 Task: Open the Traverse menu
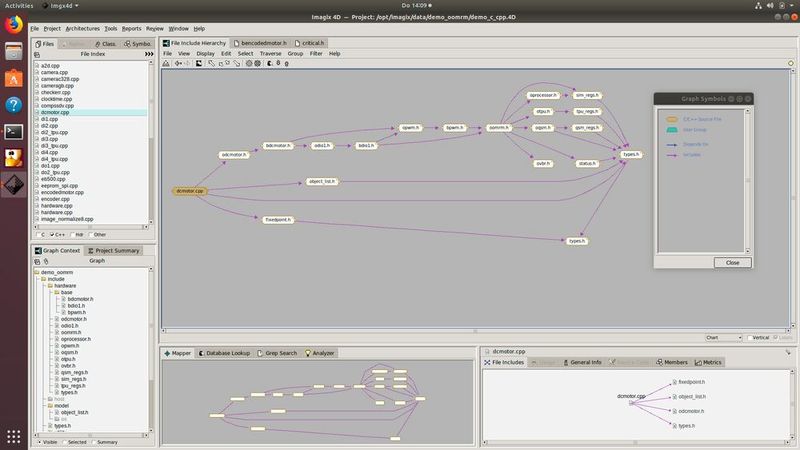coord(270,54)
